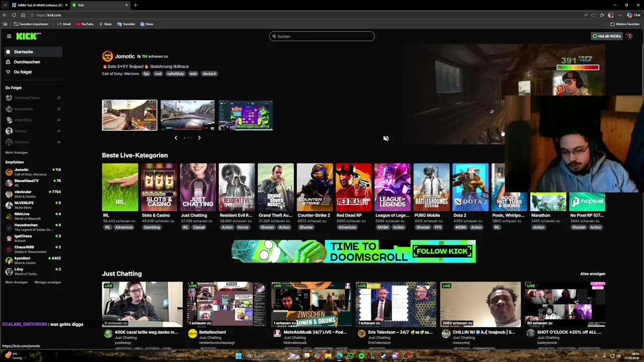Image resolution: width=644 pixels, height=362 pixels.
Task: Open the PUBG Mobile category
Action: (432, 187)
